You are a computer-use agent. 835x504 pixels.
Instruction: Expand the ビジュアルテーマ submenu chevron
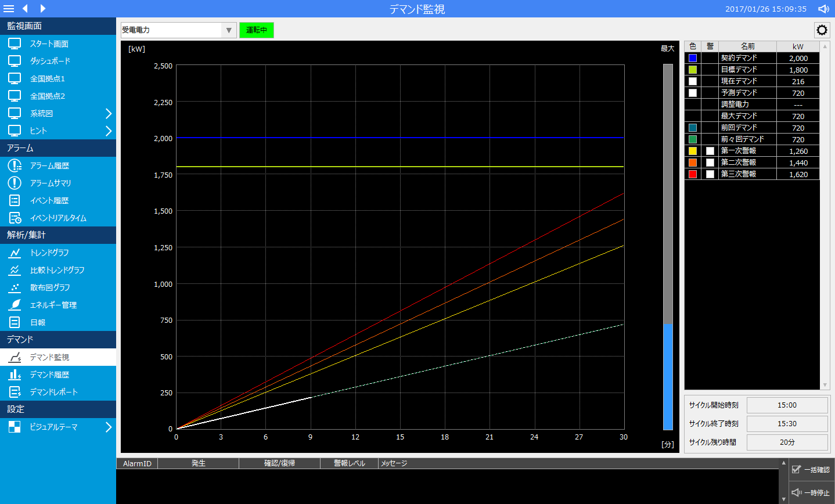(108, 427)
